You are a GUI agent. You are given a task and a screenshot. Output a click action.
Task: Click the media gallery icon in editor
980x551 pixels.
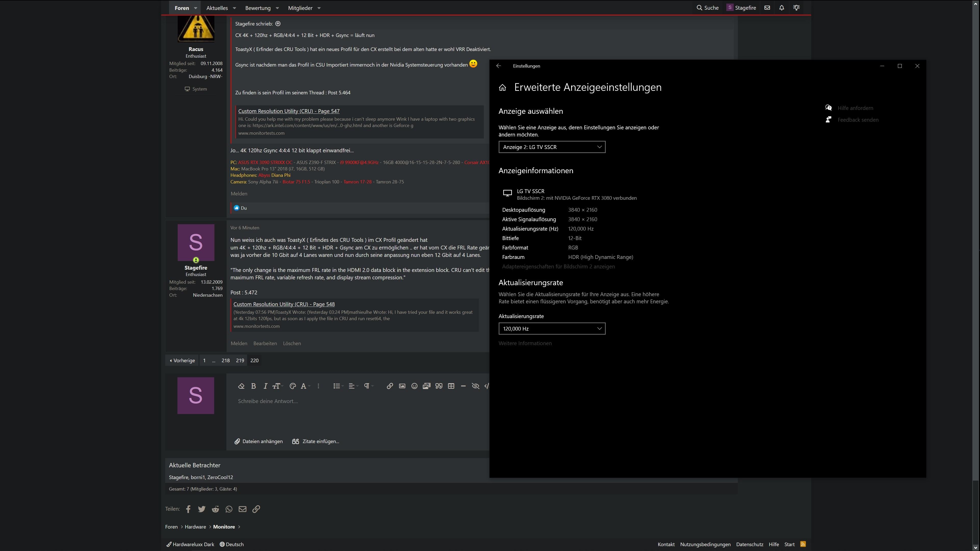point(427,386)
